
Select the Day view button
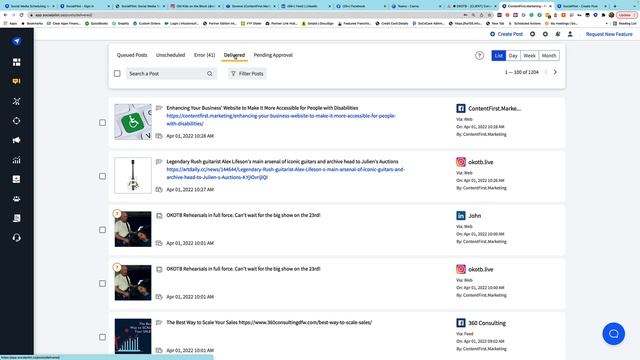coord(513,56)
